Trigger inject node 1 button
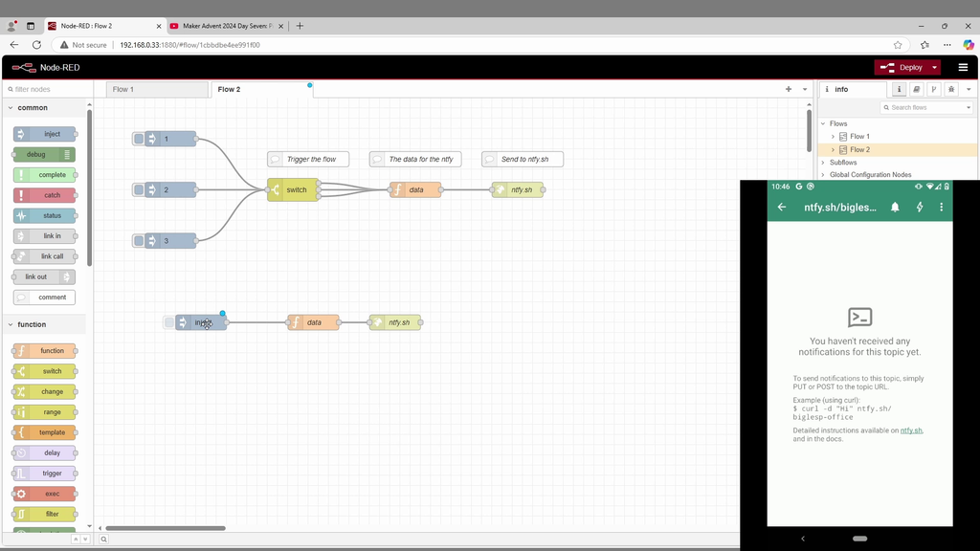Viewport: 980px width, 551px height. (139, 139)
